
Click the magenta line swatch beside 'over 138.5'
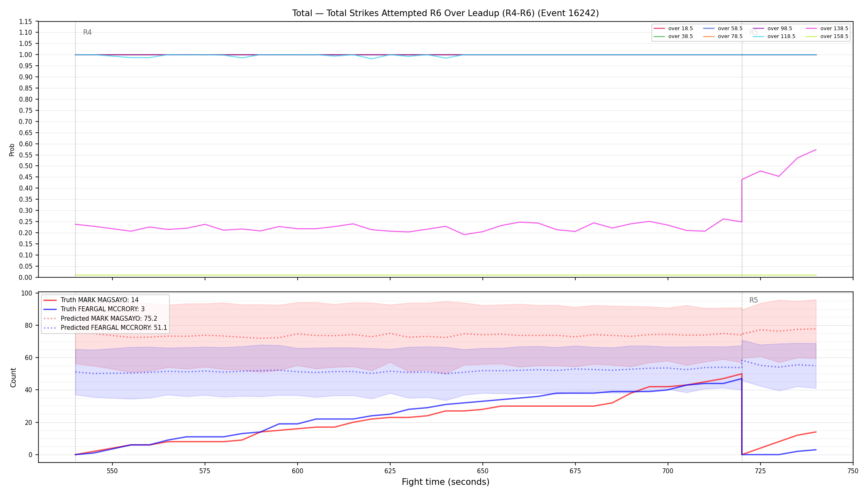811,29
